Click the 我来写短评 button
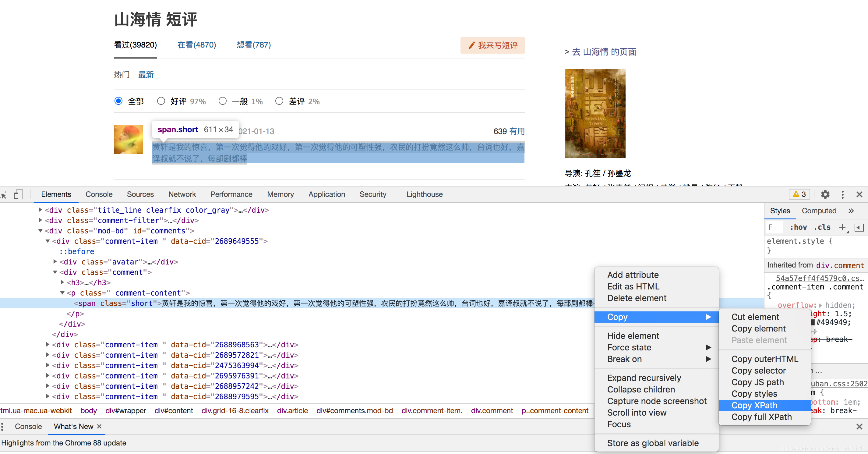 coord(492,45)
